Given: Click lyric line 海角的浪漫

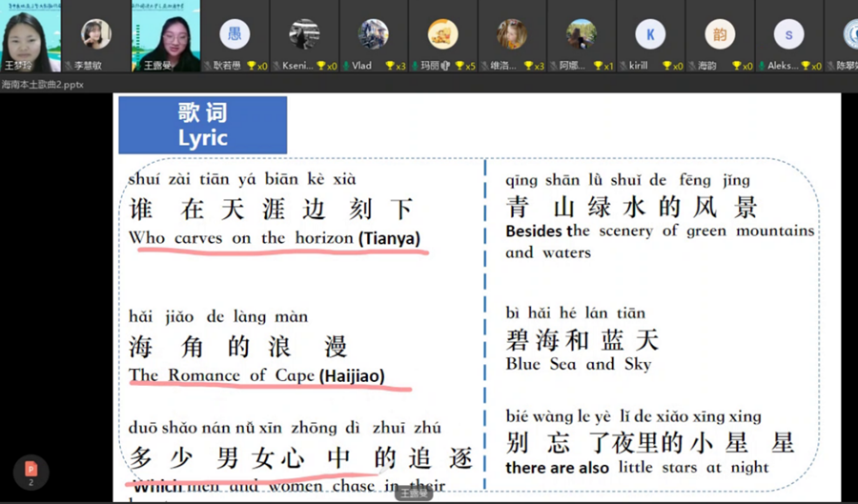Looking at the screenshot, I should pos(238,347).
